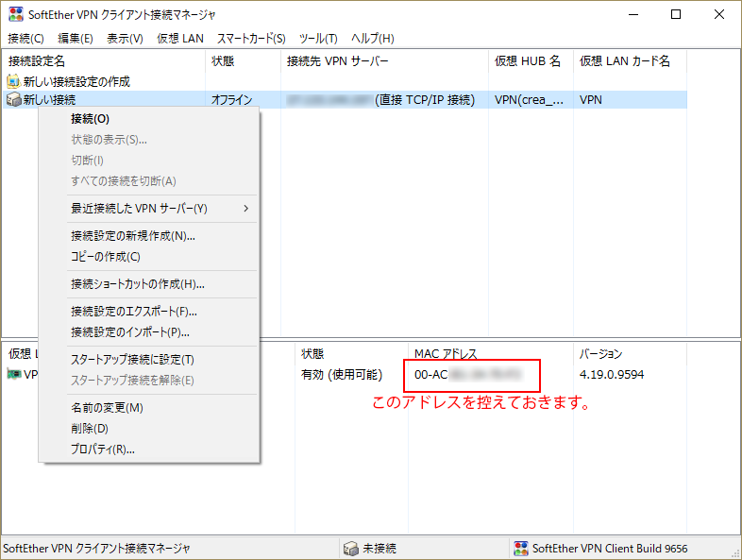Screen dimensions: 742x560
Task: Click the 接続先 VPN サーバー column header
Action: [337, 61]
